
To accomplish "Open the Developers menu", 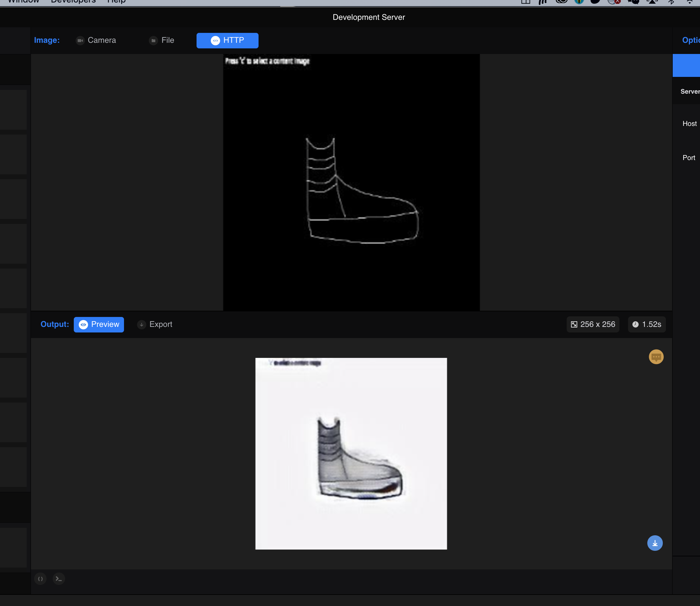I will pyautogui.click(x=73, y=2).
